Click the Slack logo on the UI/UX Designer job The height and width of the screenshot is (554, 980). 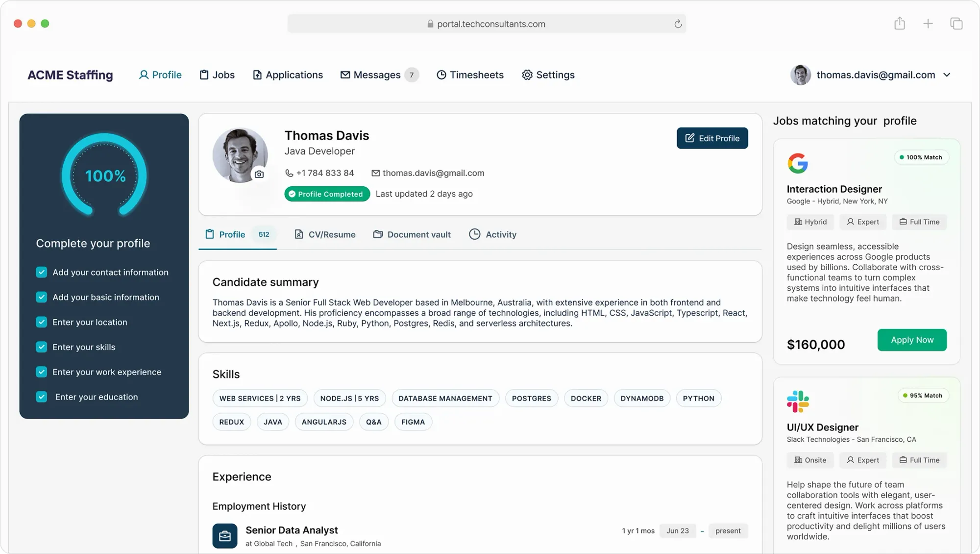(x=798, y=401)
